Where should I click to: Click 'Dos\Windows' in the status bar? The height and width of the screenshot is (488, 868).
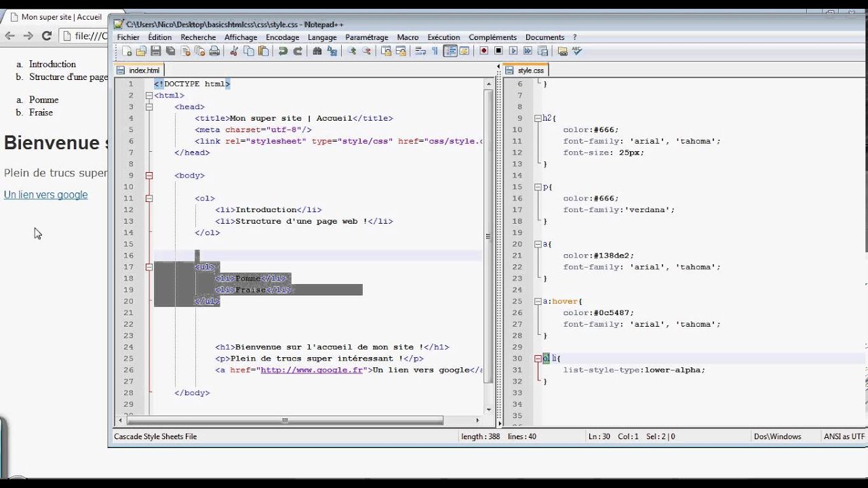(x=777, y=436)
